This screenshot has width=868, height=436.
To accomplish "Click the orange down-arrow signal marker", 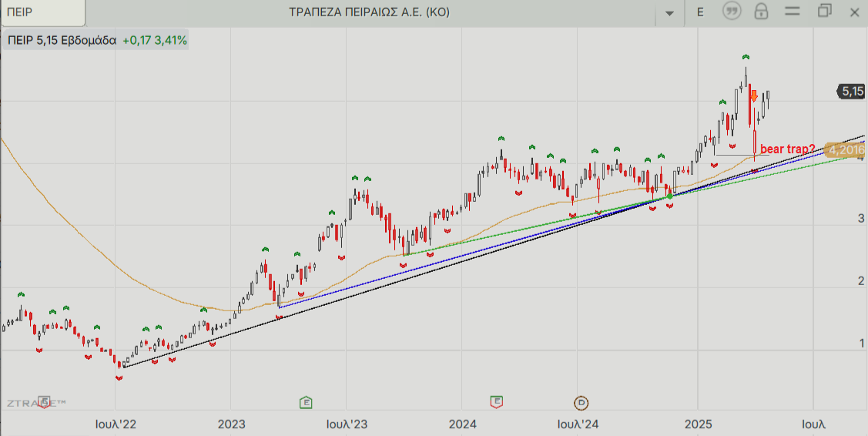I will point(753,96).
